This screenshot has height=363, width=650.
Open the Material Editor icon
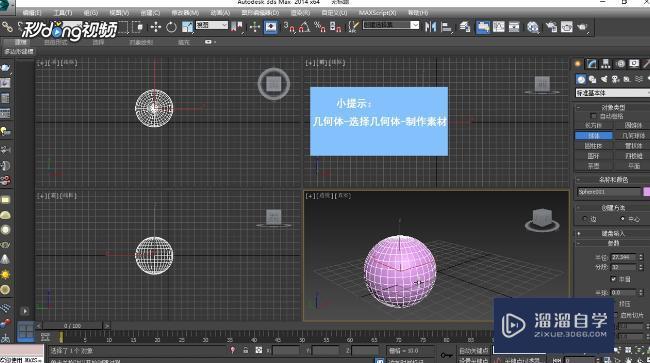[x=533, y=27]
